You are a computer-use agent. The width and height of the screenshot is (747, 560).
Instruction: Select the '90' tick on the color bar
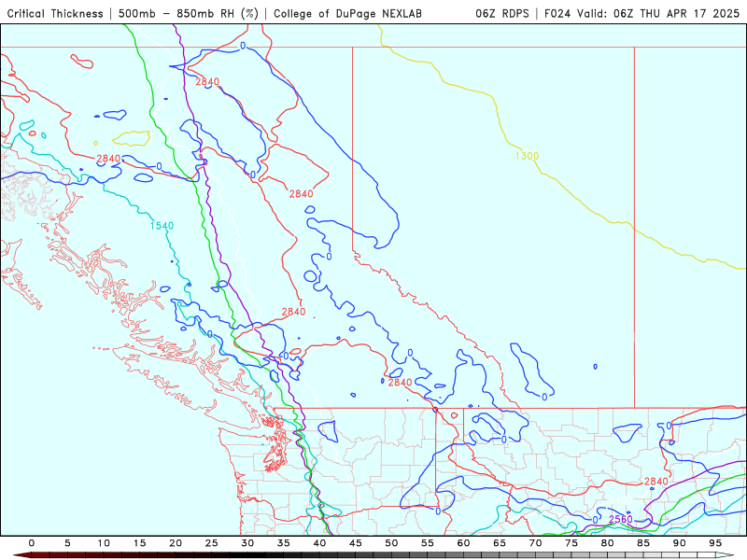point(680,543)
